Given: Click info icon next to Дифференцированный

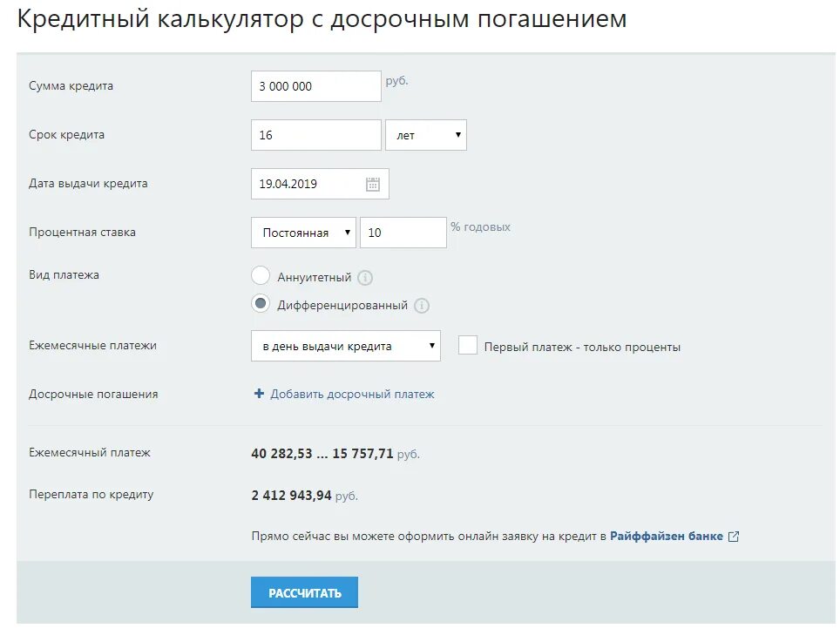Looking at the screenshot, I should point(422,306).
